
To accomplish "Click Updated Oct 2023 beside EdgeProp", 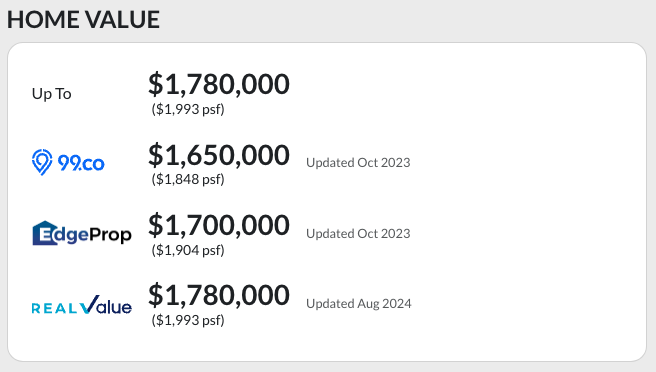I will pyautogui.click(x=358, y=233).
